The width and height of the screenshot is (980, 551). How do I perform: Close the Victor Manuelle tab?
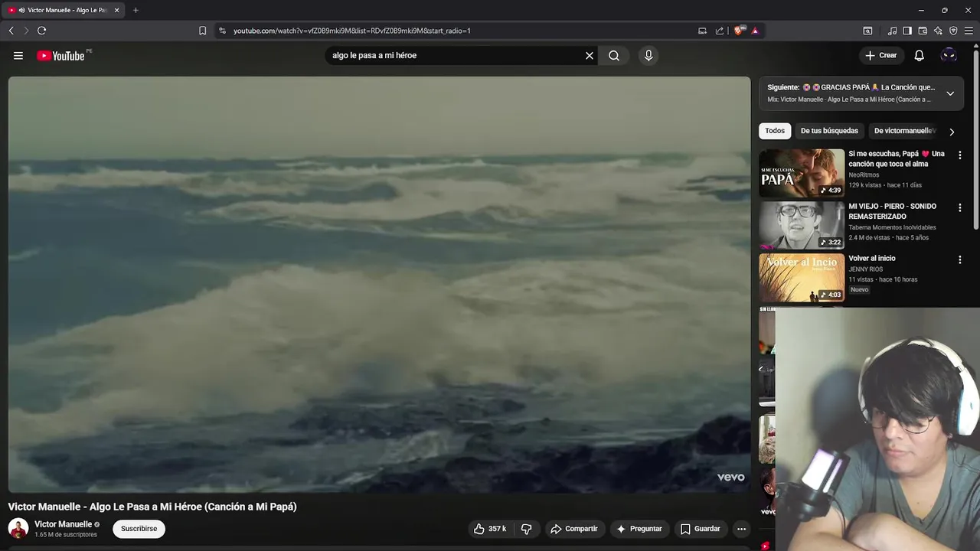116,10
